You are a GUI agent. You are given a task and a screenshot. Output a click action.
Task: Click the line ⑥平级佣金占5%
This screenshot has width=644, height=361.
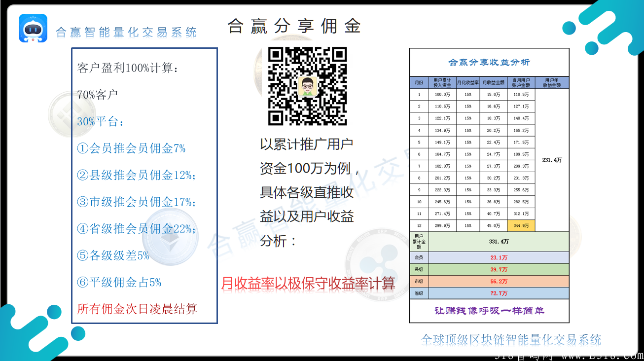pos(119,282)
